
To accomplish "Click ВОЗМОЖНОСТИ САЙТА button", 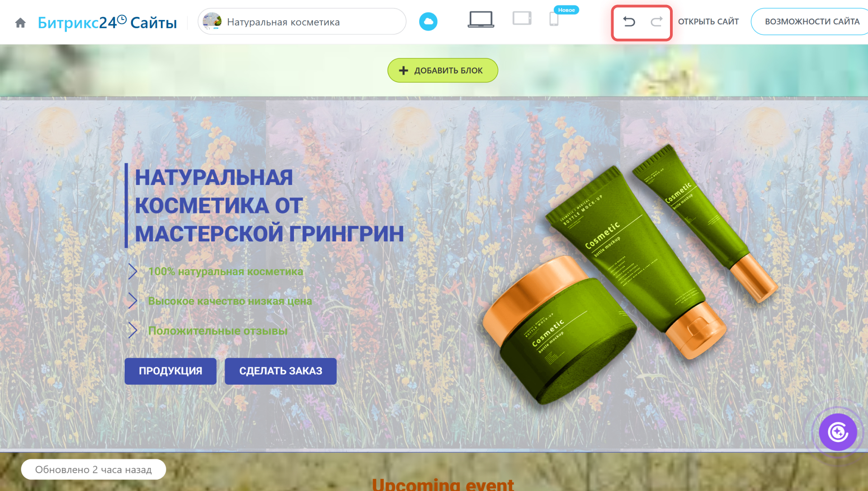I will click(811, 22).
